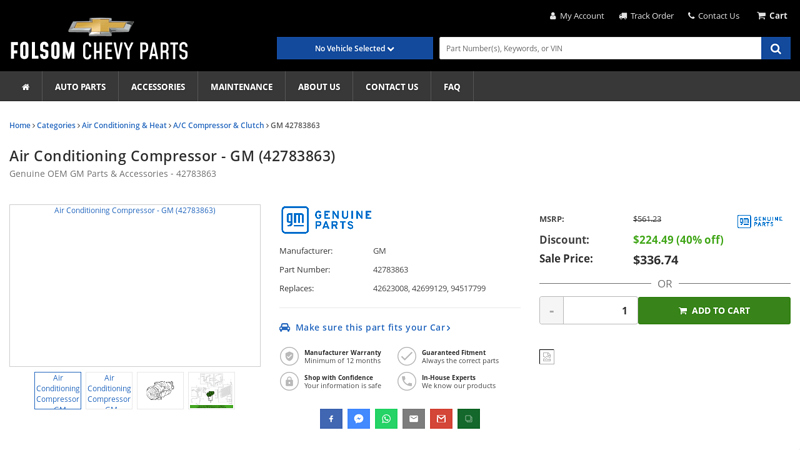Click In-House Experts phone icon
The image size is (800, 450).
click(x=407, y=381)
